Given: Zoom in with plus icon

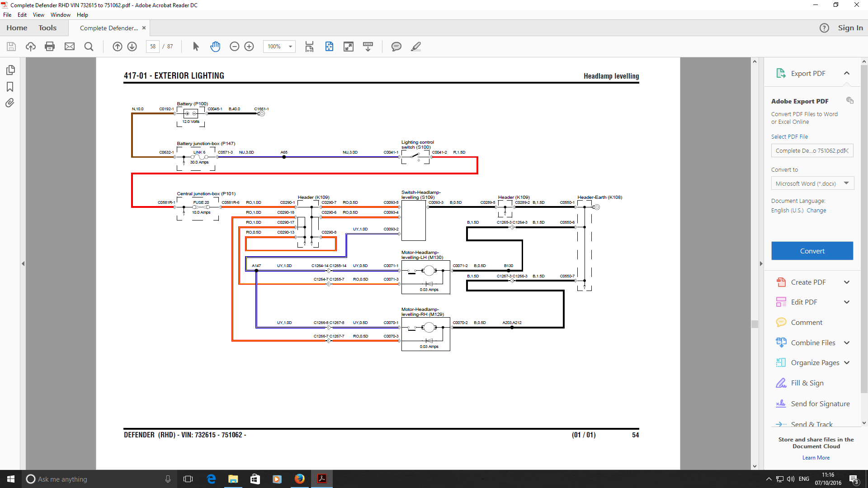Looking at the screenshot, I should click(249, 47).
